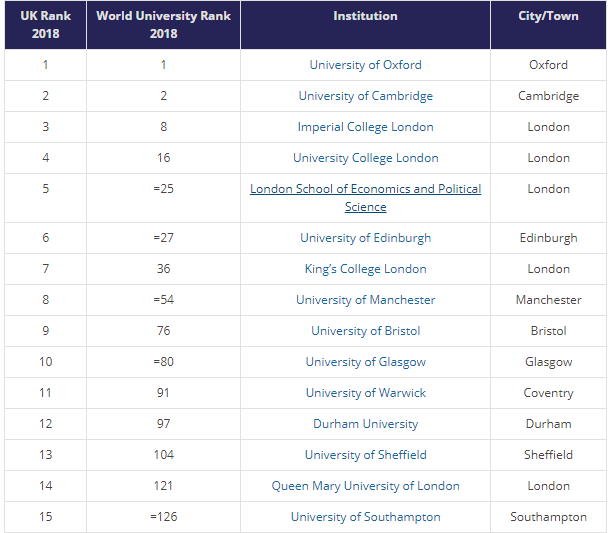Open the University of Bristol link
The height and width of the screenshot is (533, 612).
(x=365, y=331)
